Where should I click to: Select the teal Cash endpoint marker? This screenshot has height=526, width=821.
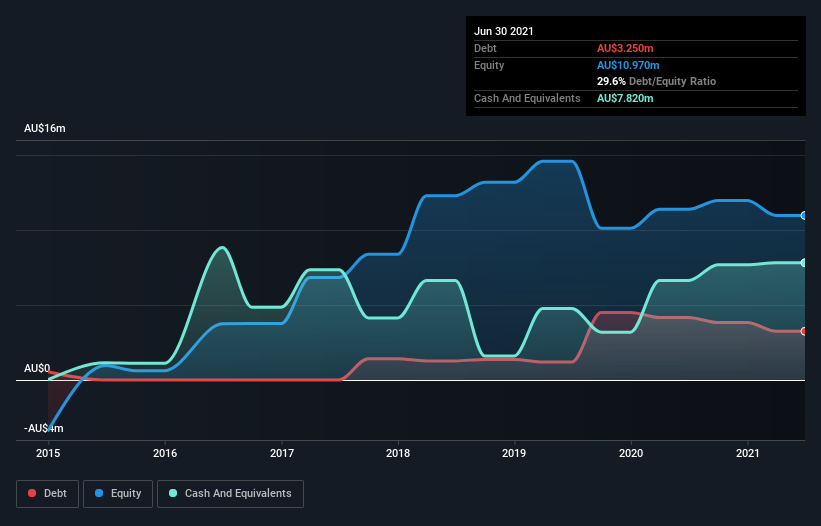tap(804, 263)
